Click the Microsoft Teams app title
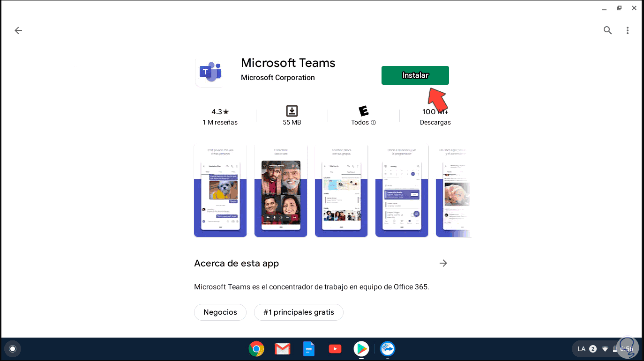This screenshot has height=361, width=644. click(x=288, y=63)
